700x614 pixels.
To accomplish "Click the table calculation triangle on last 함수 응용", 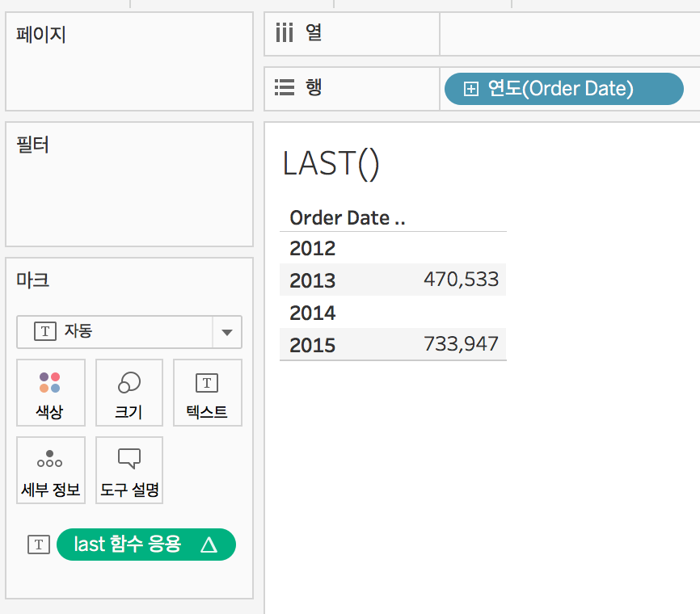I will (x=209, y=545).
